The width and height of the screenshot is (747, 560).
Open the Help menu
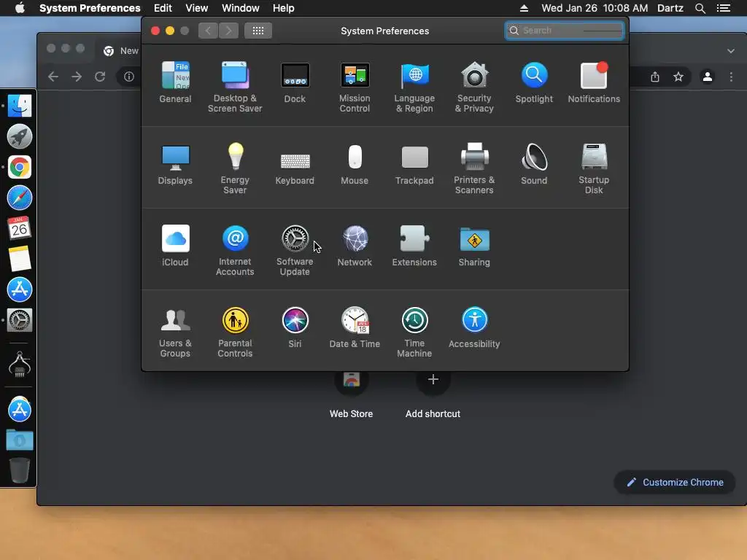coord(284,8)
